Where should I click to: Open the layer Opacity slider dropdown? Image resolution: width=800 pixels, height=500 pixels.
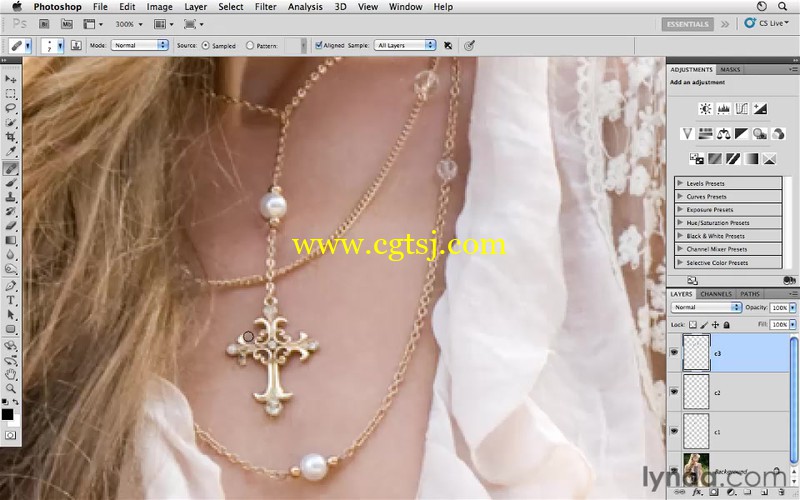(x=793, y=308)
